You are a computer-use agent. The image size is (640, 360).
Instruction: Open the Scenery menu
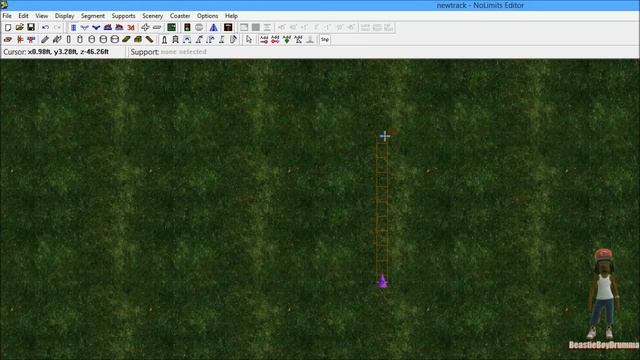[153, 16]
